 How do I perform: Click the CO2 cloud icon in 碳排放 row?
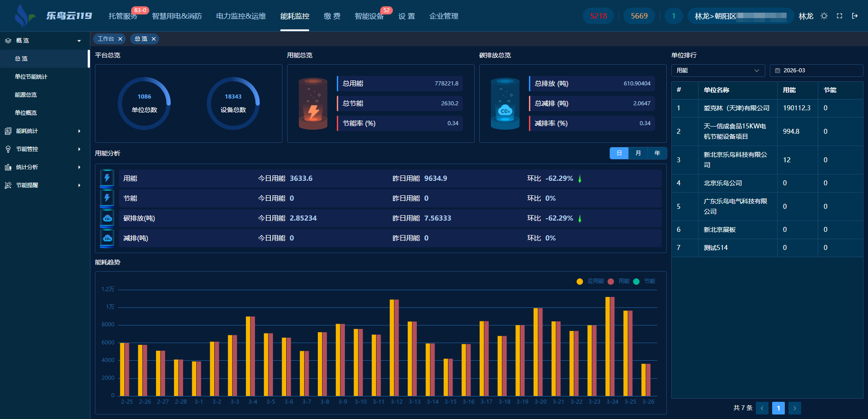click(x=107, y=218)
